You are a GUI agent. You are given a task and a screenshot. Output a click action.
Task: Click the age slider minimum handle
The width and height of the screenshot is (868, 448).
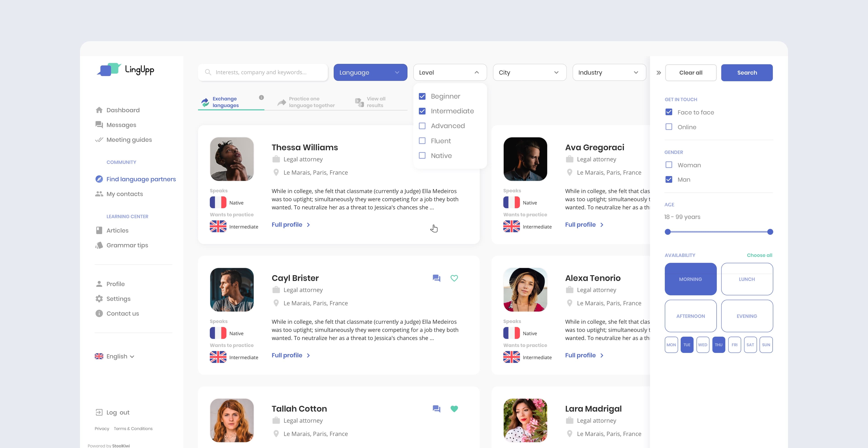click(x=668, y=232)
